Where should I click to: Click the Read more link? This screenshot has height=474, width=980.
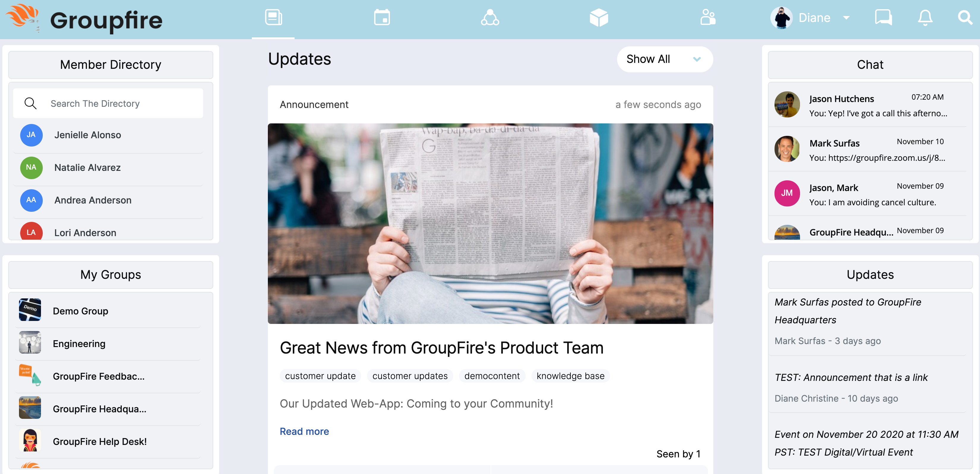[x=304, y=431]
